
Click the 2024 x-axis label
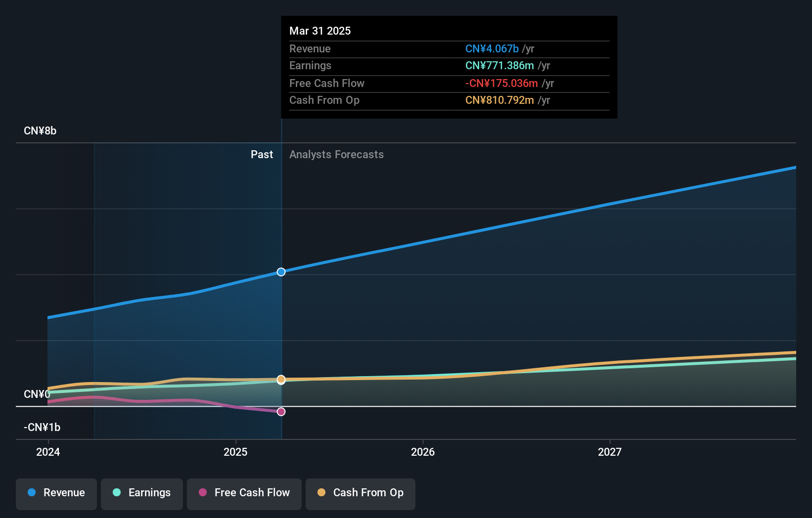[x=48, y=452]
